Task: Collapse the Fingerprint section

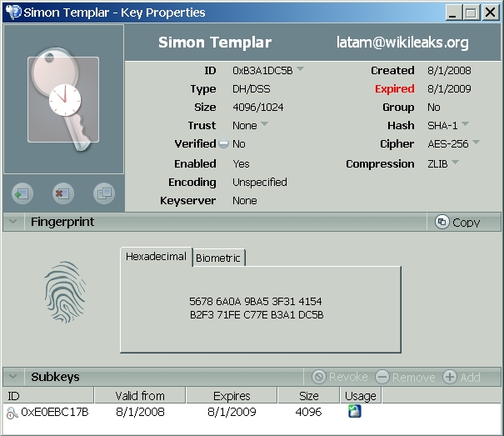Action: pyautogui.click(x=13, y=222)
